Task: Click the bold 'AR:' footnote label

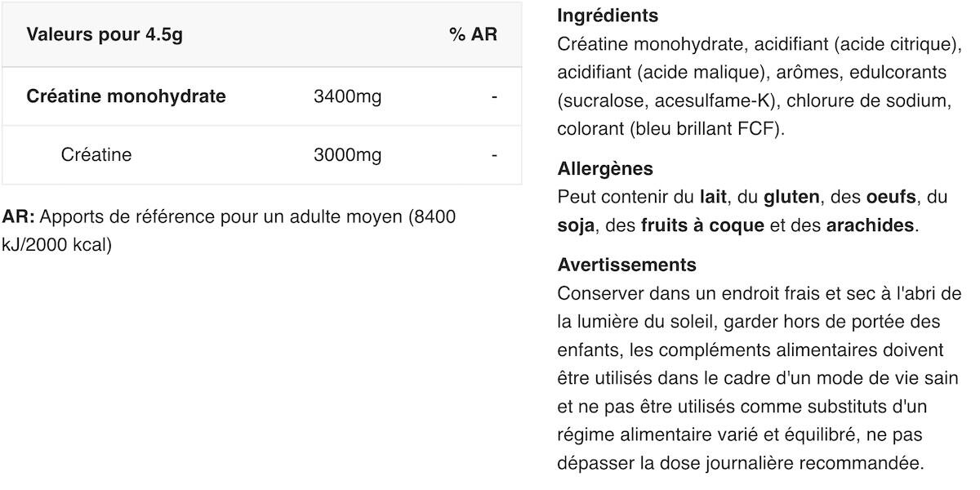Action: 18,217
